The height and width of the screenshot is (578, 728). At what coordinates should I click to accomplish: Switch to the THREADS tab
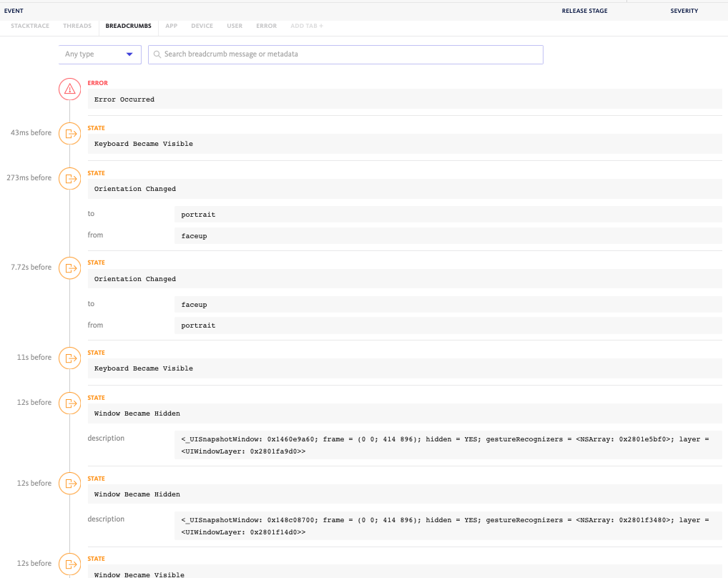point(77,26)
